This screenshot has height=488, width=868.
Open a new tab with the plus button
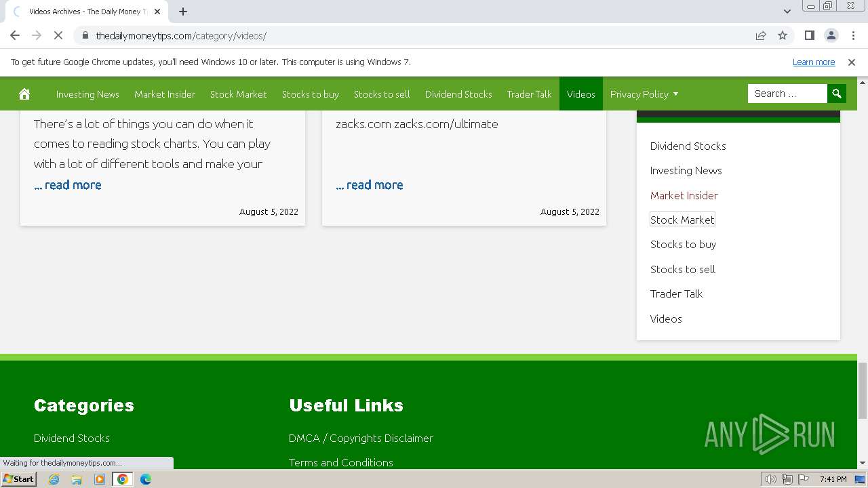183,12
